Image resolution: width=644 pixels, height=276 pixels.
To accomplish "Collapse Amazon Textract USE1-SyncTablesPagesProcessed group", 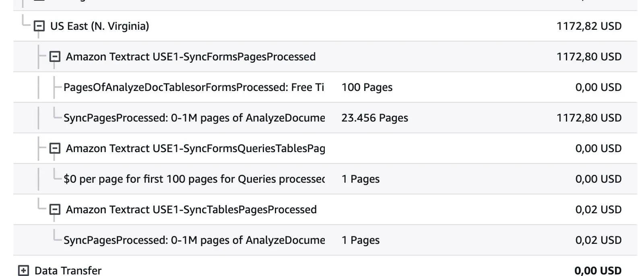I will 55,210.
